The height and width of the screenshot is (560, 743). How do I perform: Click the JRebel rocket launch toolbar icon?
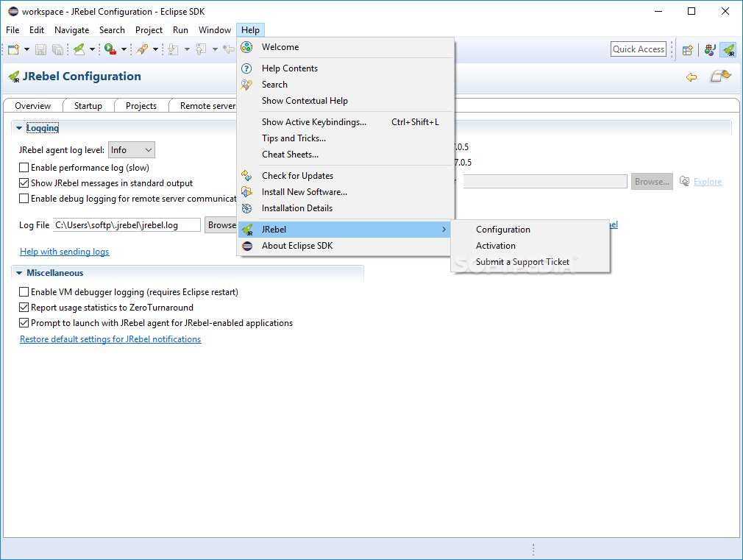point(79,49)
